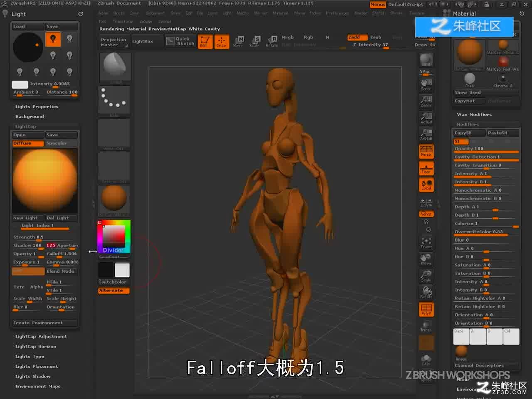Click the light position sphere

click(28, 47)
